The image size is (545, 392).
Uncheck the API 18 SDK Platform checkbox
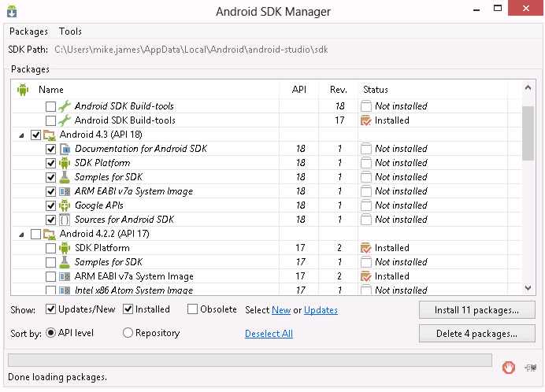pos(50,163)
